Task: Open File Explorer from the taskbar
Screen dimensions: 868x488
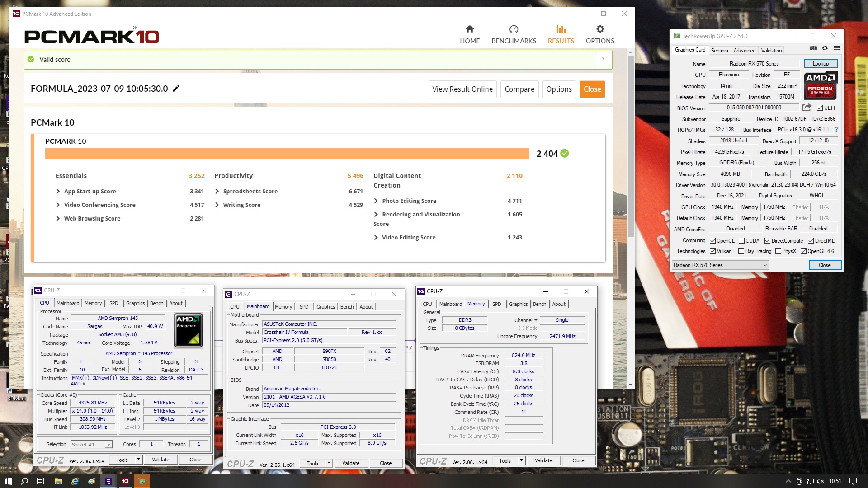Action: click(x=58, y=481)
